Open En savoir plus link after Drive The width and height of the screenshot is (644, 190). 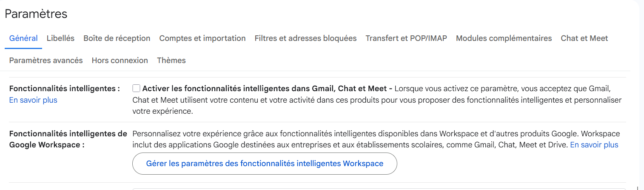594,145
